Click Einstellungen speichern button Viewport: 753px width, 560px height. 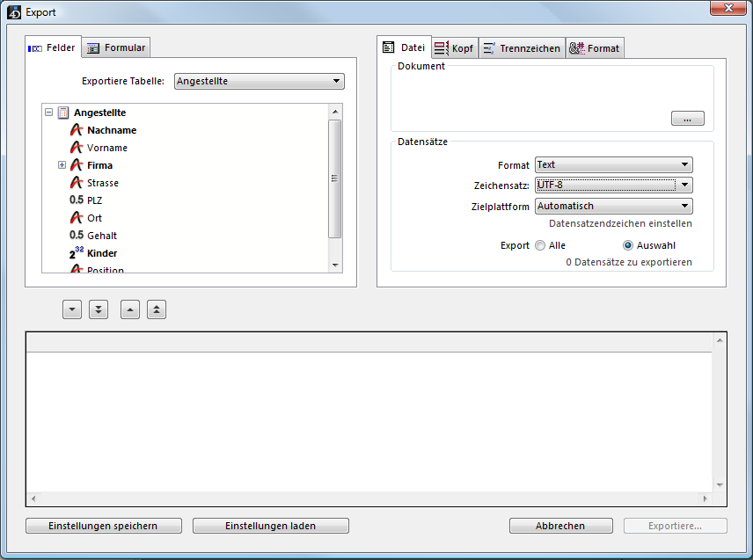click(104, 526)
